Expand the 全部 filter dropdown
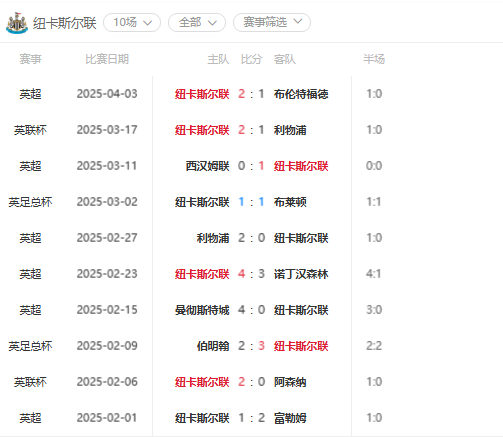 tap(197, 23)
